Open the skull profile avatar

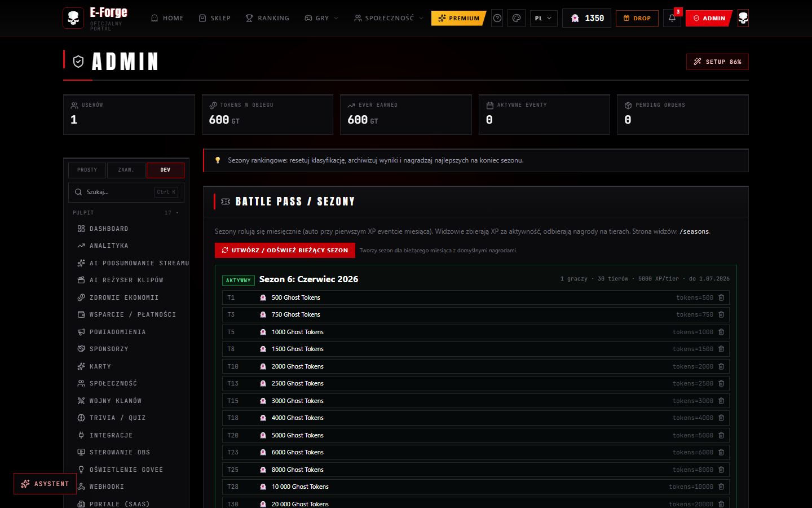[743, 18]
